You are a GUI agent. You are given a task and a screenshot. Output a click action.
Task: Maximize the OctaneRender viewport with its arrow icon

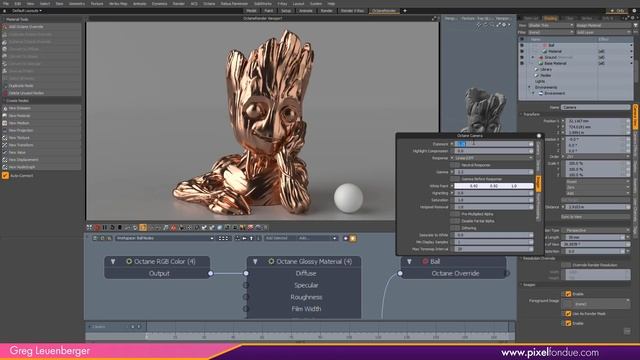pyautogui.click(x=434, y=18)
